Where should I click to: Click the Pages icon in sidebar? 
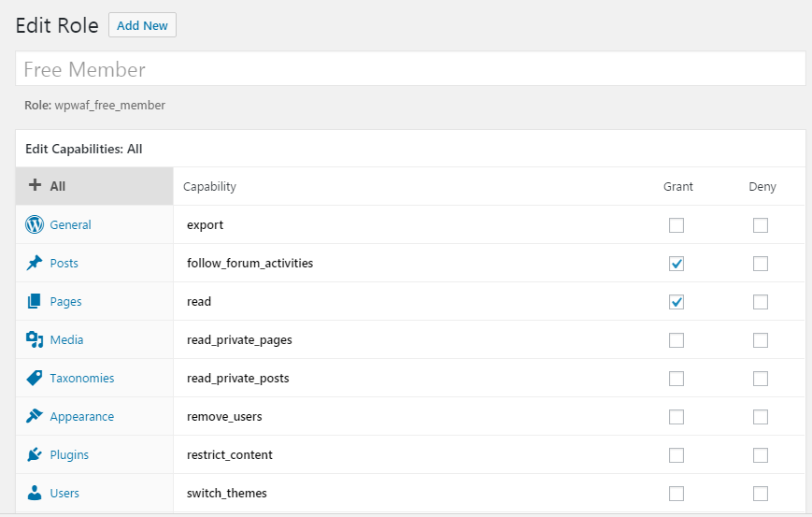click(x=35, y=301)
